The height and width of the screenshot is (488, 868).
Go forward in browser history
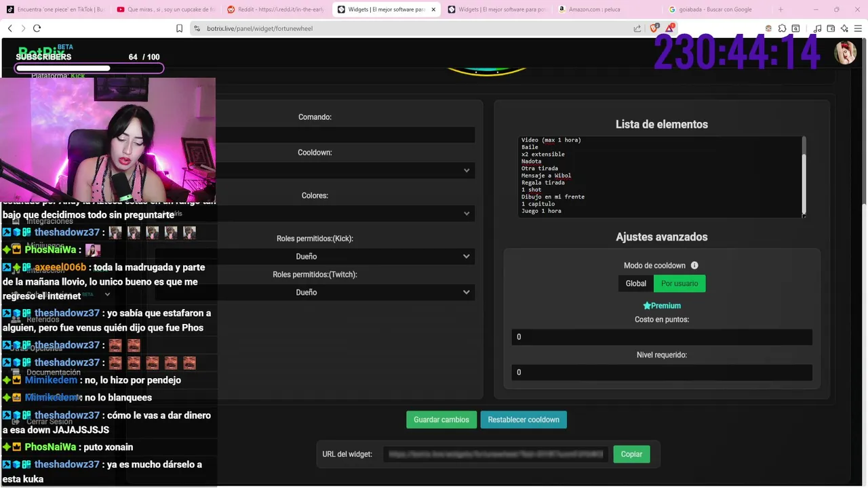pos(23,28)
